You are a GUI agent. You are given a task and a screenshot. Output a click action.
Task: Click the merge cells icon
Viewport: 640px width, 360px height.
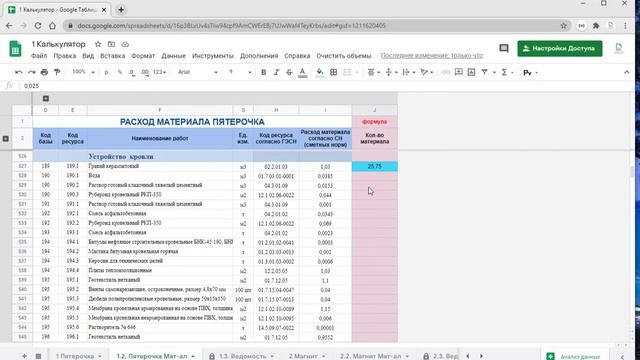[x=347, y=72]
